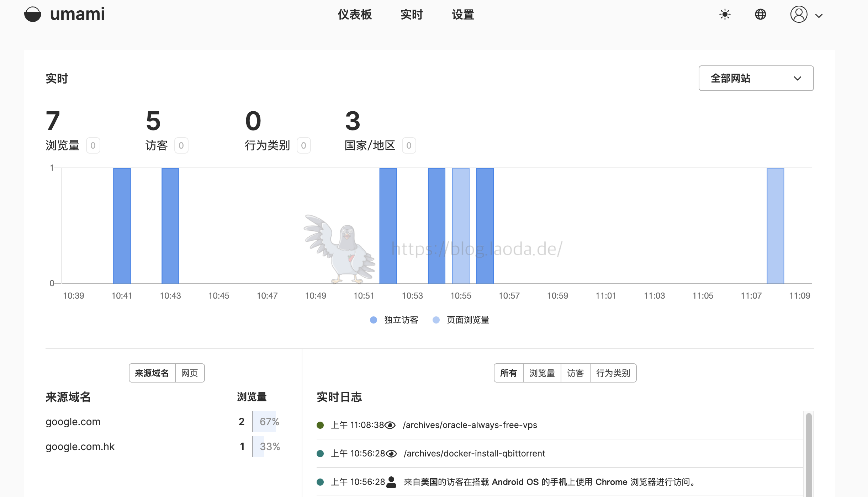868x497 pixels.
Task: Open the 仪表板 dashboard menu item
Action: pos(355,15)
